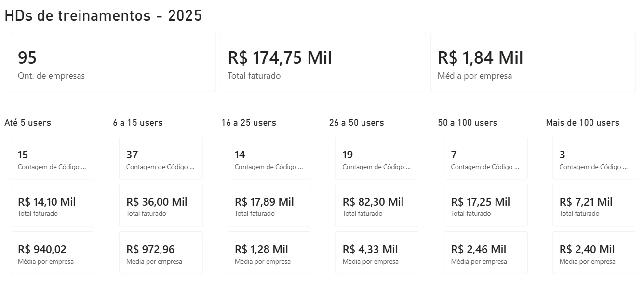The height and width of the screenshot is (282, 644).
Task: Select the Qnt. de empresas card showing 95
Action: tap(113, 62)
